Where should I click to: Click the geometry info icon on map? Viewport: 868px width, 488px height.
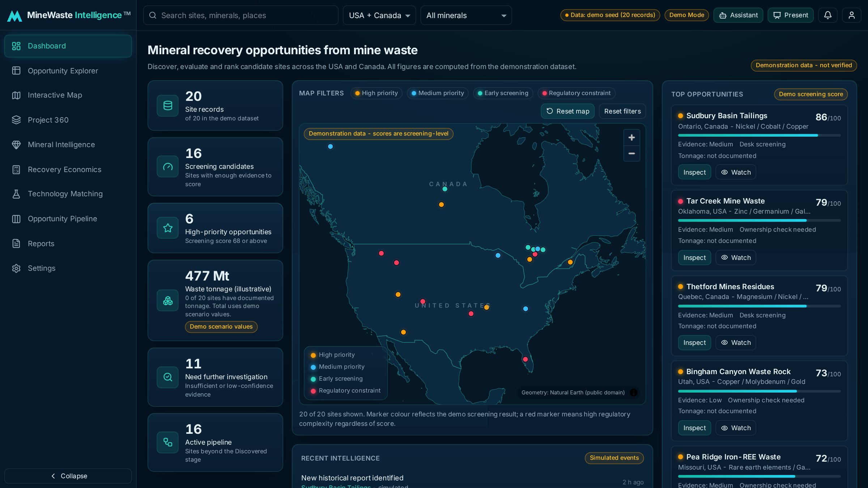633,393
